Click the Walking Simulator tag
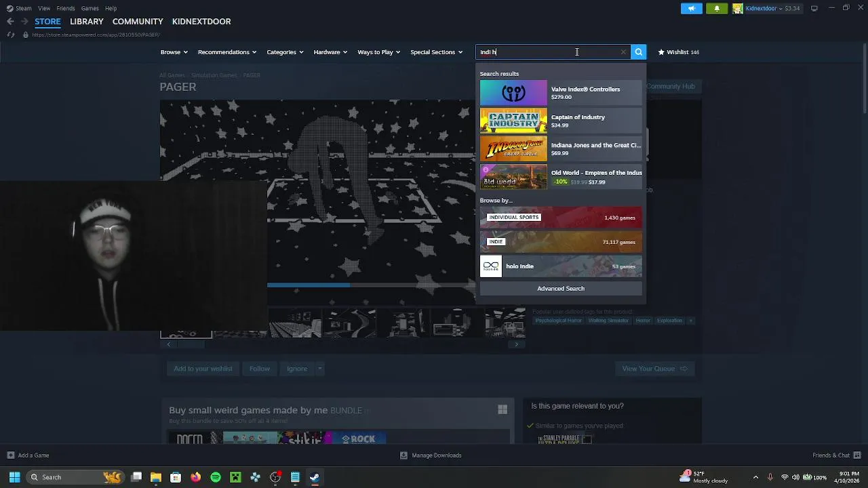The image size is (868, 488). pyautogui.click(x=608, y=321)
